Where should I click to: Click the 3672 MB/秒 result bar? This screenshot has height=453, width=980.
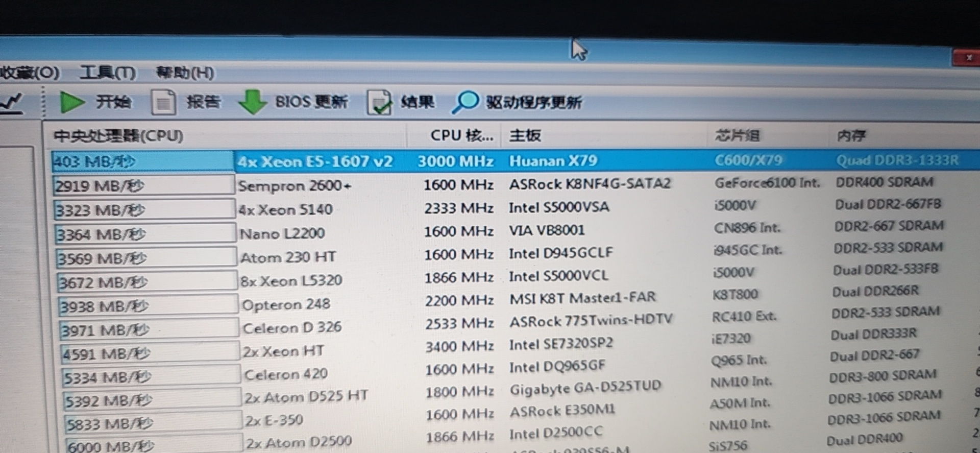(148, 282)
